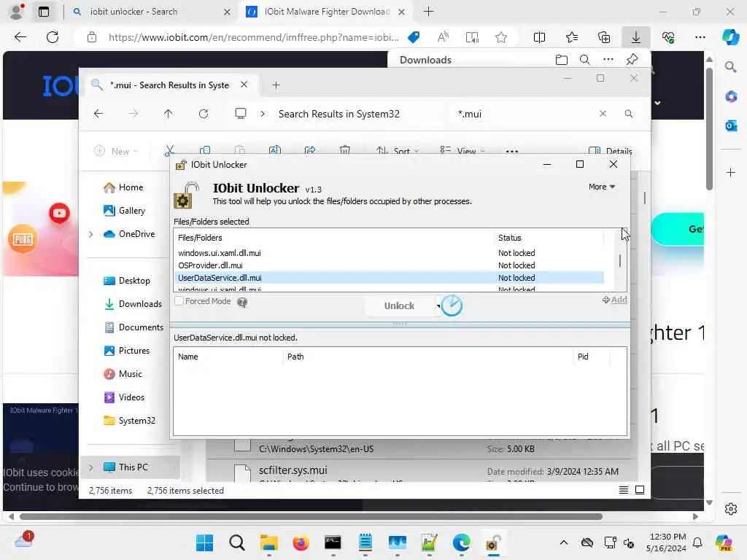Image resolution: width=747 pixels, height=560 pixels.
Task: Expand the This PC tree node
Action: tap(91, 467)
